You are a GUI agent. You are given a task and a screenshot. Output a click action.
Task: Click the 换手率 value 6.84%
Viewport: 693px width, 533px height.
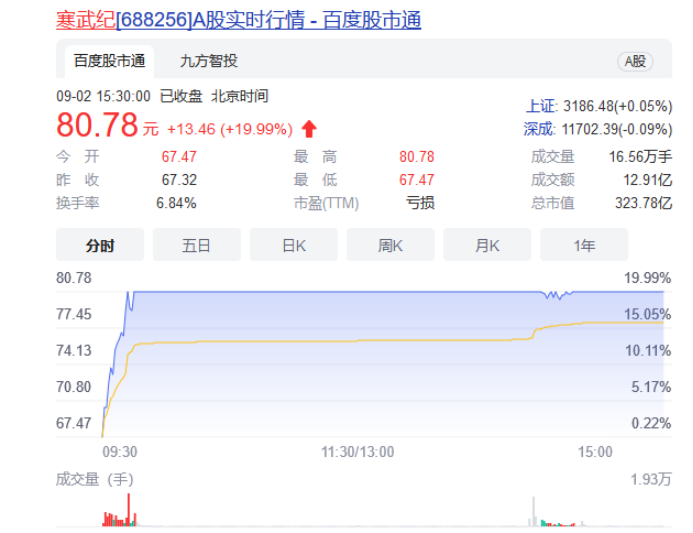(x=176, y=203)
